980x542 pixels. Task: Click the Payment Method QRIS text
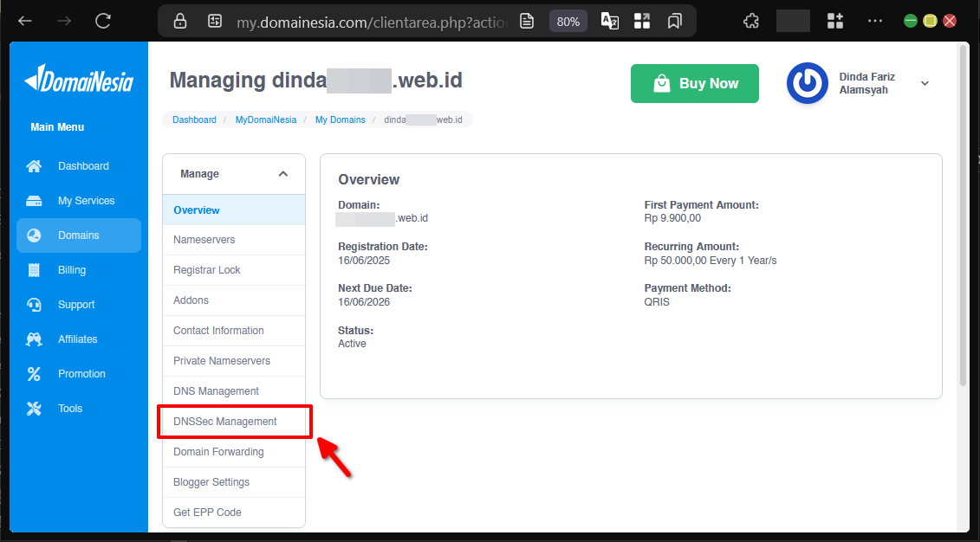point(657,302)
